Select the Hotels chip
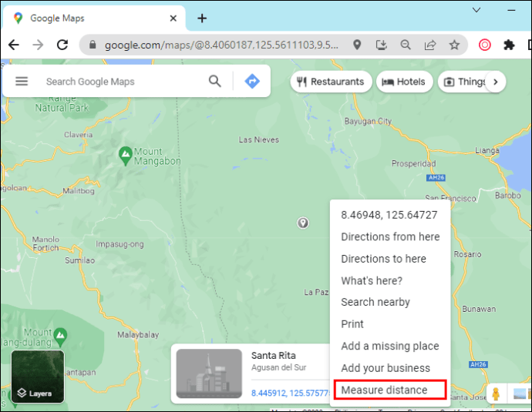 pos(404,82)
